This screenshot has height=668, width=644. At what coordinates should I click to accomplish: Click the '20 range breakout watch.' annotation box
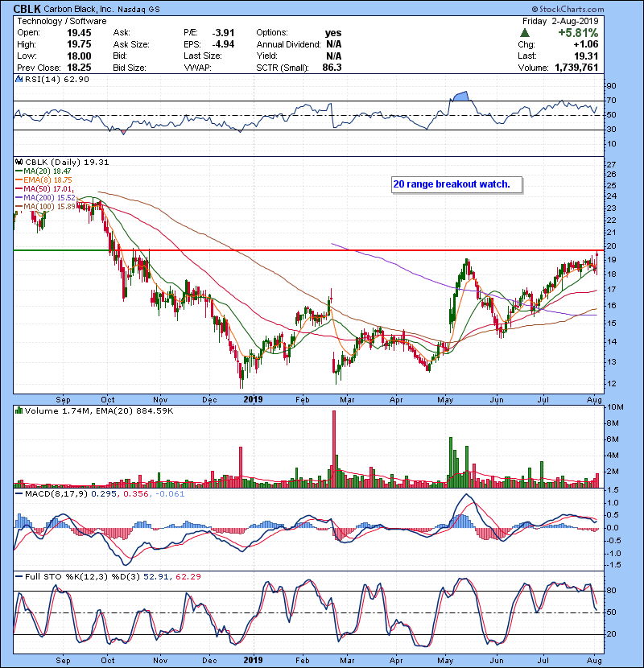point(456,185)
